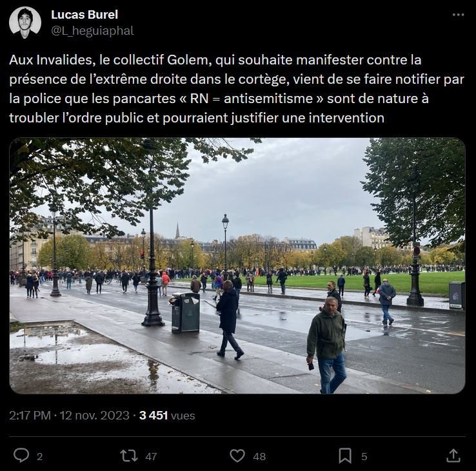
Task: Click Lucas Burel's profile avatar
Action: (25, 23)
